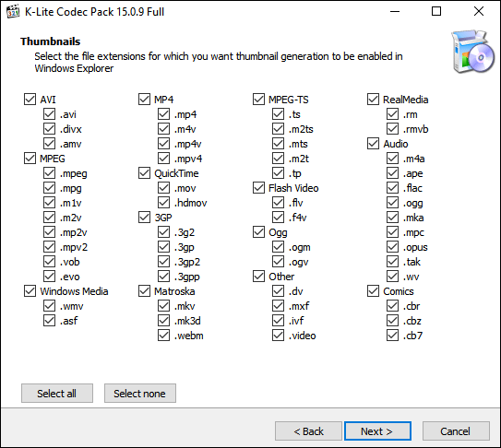Toggle the Matroska group checkbox
Screen dimensions: 501x448
pos(145,291)
